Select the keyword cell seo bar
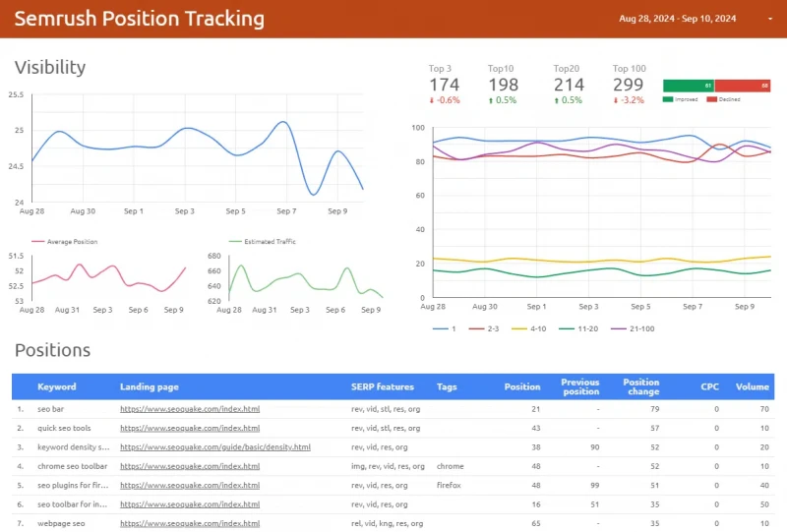Image resolution: width=787 pixels, height=532 pixels. [51, 409]
